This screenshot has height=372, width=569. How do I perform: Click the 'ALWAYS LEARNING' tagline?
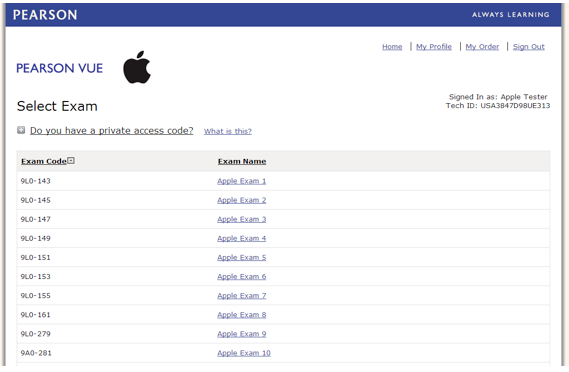[511, 15]
